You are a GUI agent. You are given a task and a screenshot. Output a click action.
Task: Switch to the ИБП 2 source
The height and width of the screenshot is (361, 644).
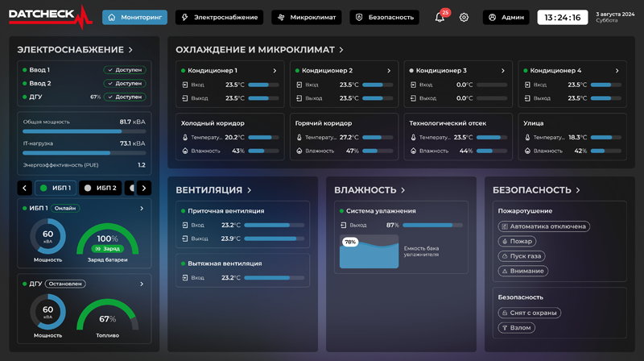[101, 188]
